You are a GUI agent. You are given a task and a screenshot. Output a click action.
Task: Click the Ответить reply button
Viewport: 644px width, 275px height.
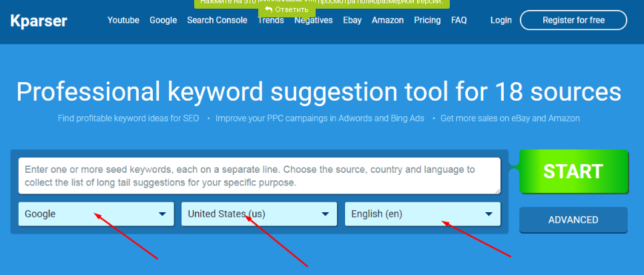287,10
